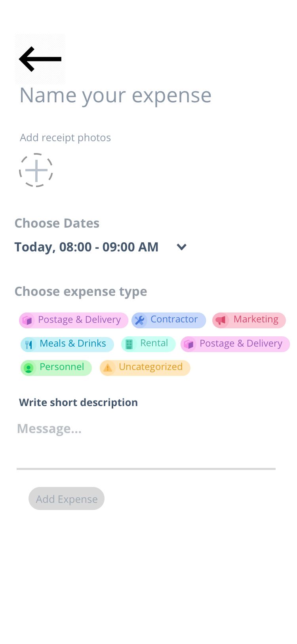Click the warning triangle Uncategorized icon
Screen dimensions: 297x644
click(x=108, y=368)
